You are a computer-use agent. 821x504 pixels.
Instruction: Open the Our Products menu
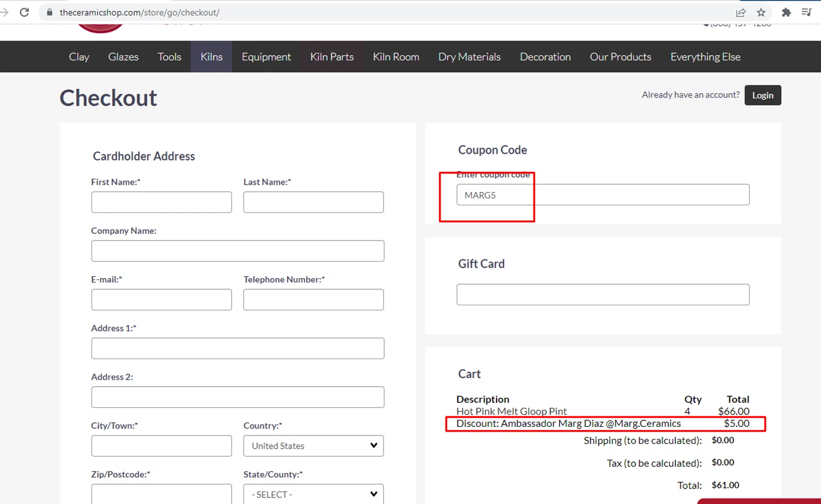(x=620, y=57)
